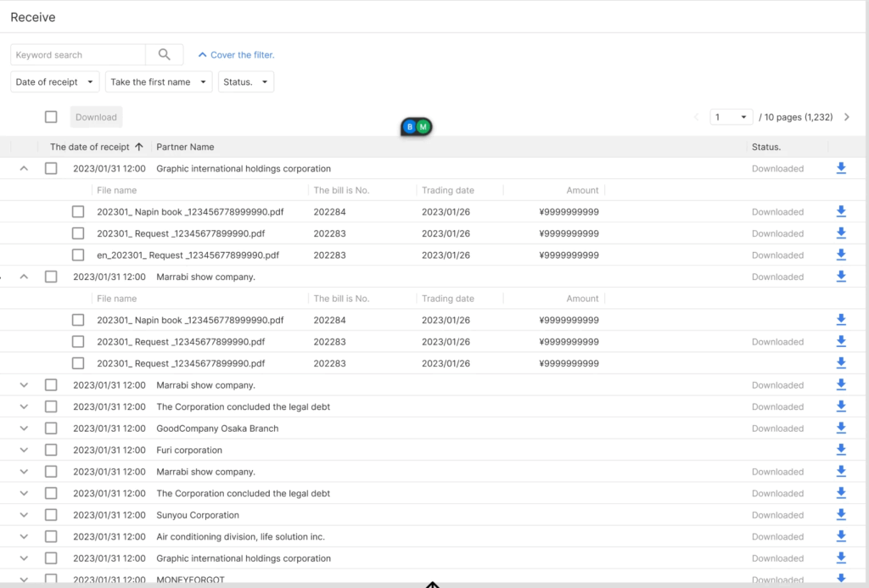Download Napin book file under Marrabi show company
Image resolution: width=869 pixels, height=588 pixels.
841,319
